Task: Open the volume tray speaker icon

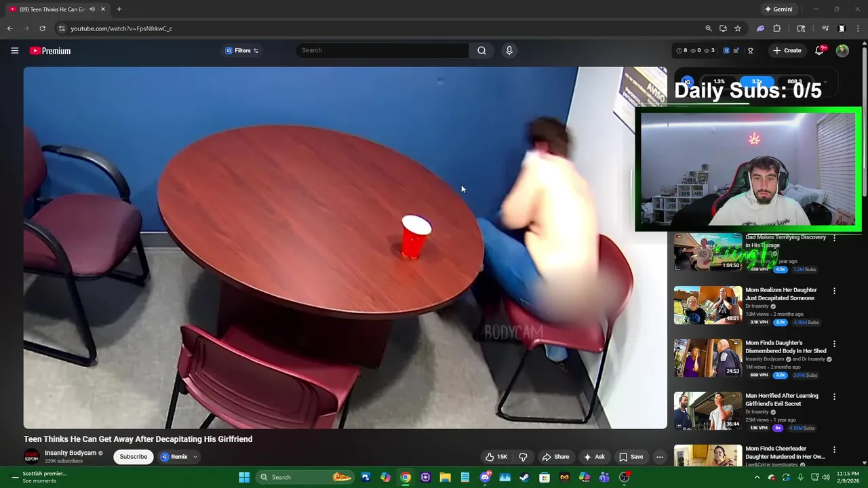Action: [827, 477]
